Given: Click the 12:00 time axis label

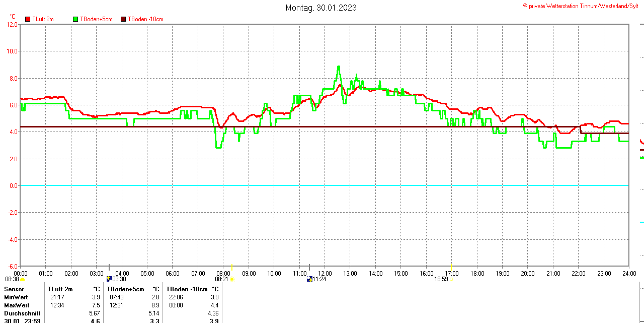Looking at the screenshot, I should tap(325, 274).
